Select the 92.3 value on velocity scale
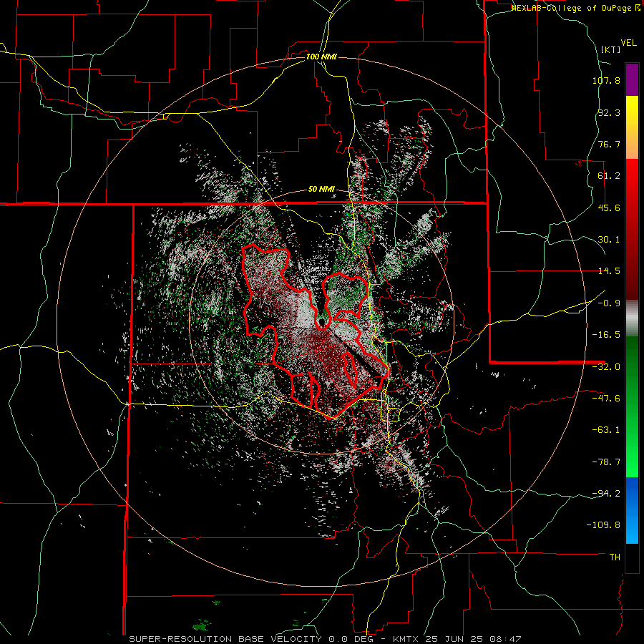 click(x=609, y=112)
